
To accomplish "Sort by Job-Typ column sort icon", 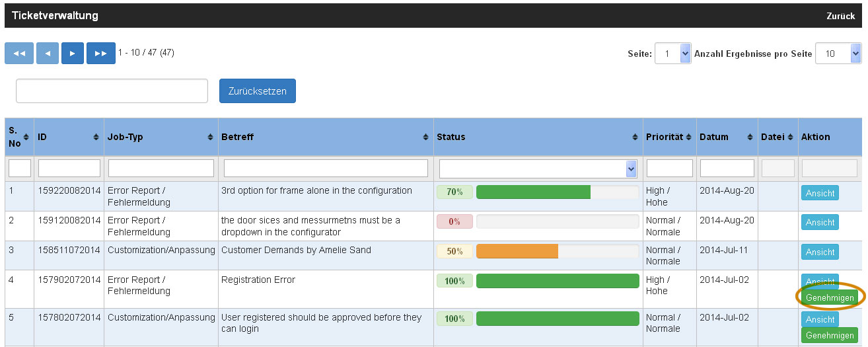I will coord(210,137).
